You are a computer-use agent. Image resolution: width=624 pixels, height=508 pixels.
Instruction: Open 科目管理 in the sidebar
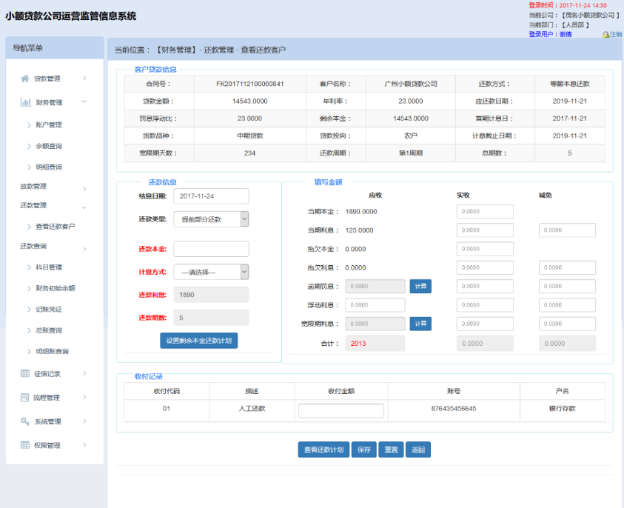coord(49,267)
